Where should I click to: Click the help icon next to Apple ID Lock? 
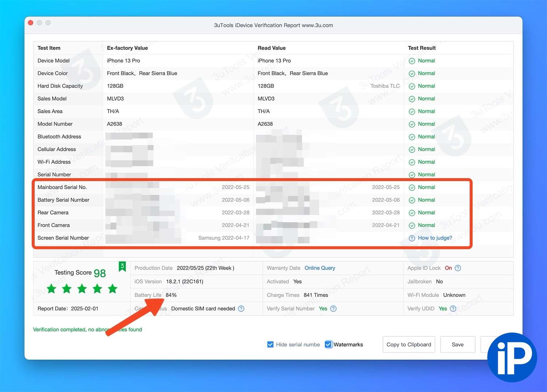click(x=458, y=268)
